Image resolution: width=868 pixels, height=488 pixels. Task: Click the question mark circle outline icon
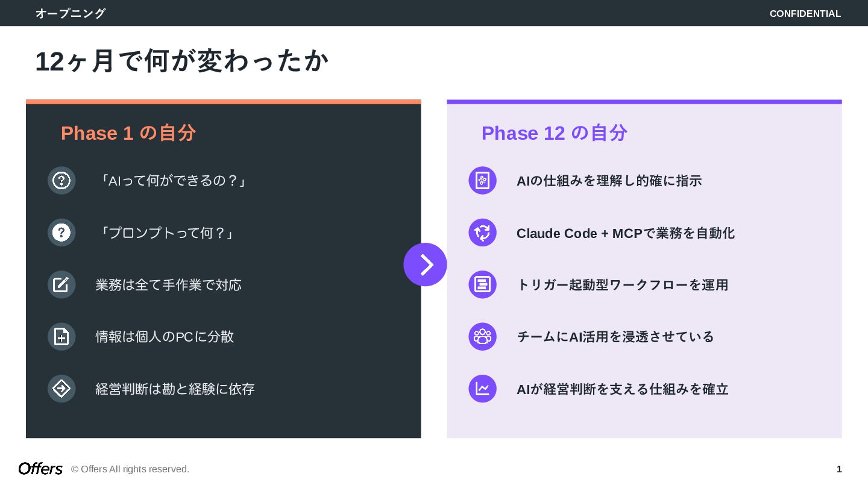point(61,181)
